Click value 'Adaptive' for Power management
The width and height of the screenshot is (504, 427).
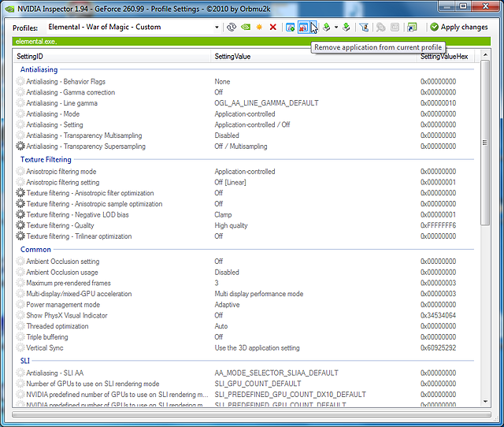click(x=227, y=305)
